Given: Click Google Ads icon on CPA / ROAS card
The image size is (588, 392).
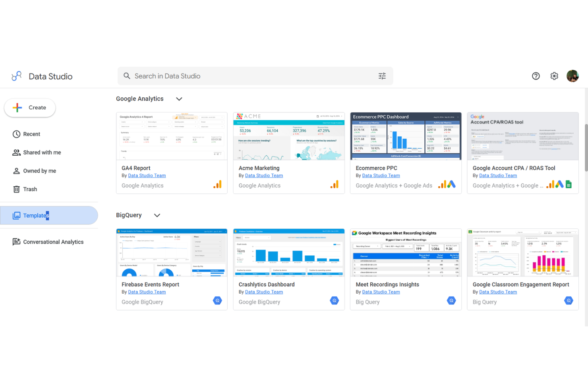Looking at the screenshot, I should [x=559, y=185].
